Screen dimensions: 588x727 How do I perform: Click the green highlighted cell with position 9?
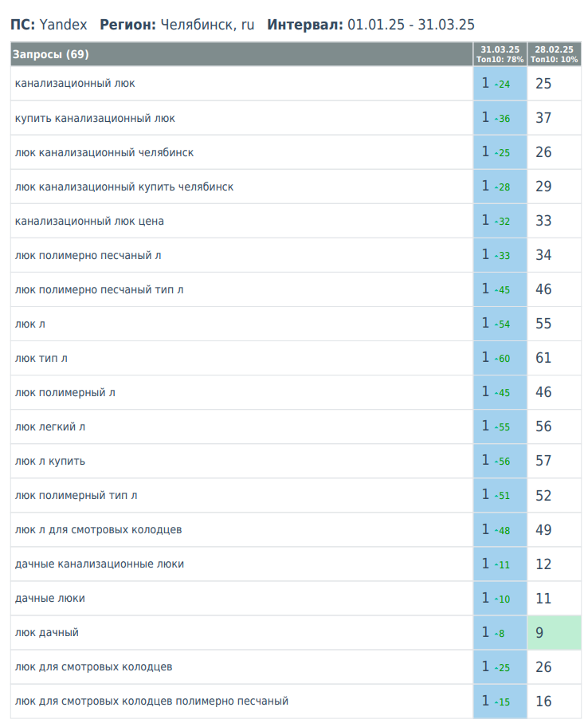pyautogui.click(x=554, y=633)
